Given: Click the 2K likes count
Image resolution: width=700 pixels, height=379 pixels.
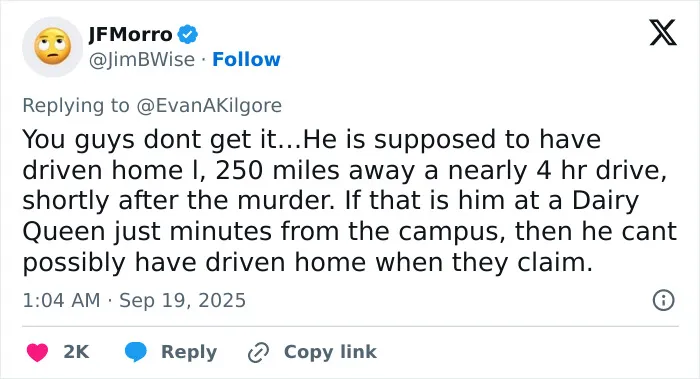Looking at the screenshot, I should pos(76,352).
